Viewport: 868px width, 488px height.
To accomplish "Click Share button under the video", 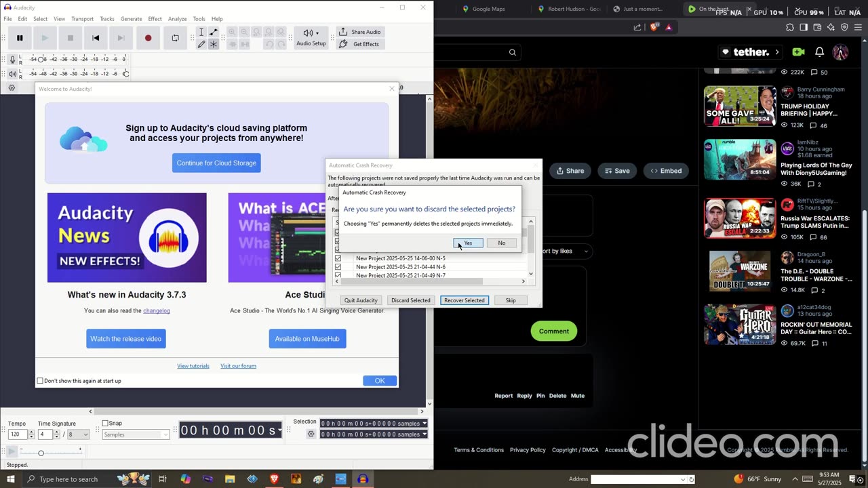I will coord(570,171).
